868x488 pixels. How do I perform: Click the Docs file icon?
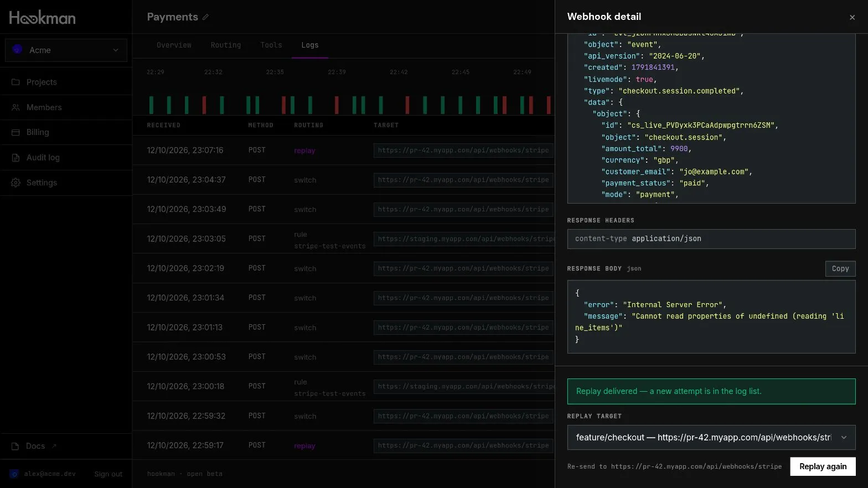[15, 446]
